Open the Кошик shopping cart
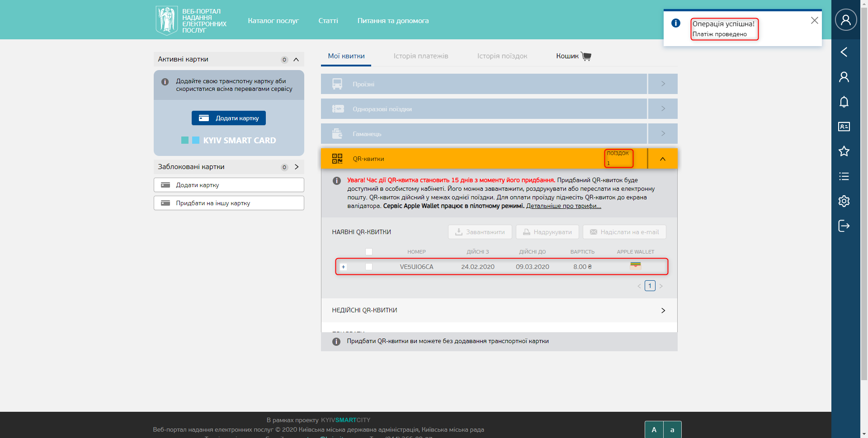 tap(573, 56)
